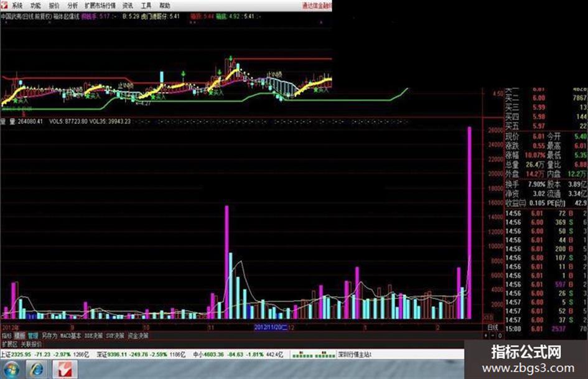588x379 pixels.
Task: Switch to SUP决策 template
Action: tap(115, 336)
